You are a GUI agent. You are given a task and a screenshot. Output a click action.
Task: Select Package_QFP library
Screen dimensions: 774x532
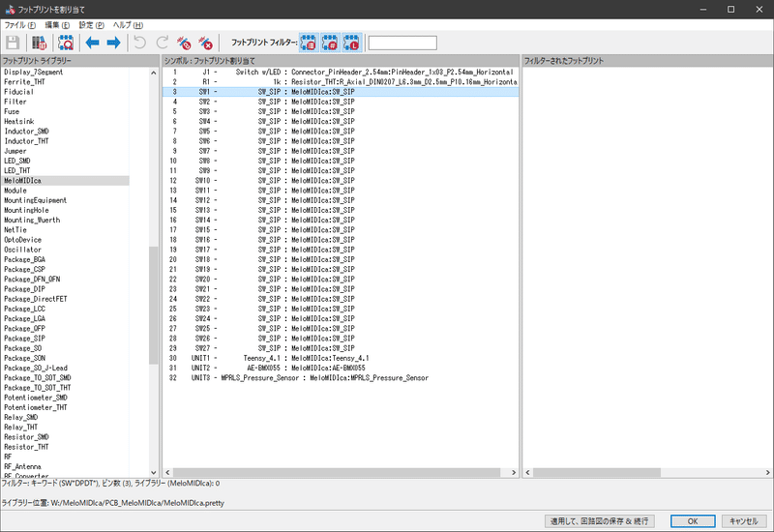coord(25,329)
